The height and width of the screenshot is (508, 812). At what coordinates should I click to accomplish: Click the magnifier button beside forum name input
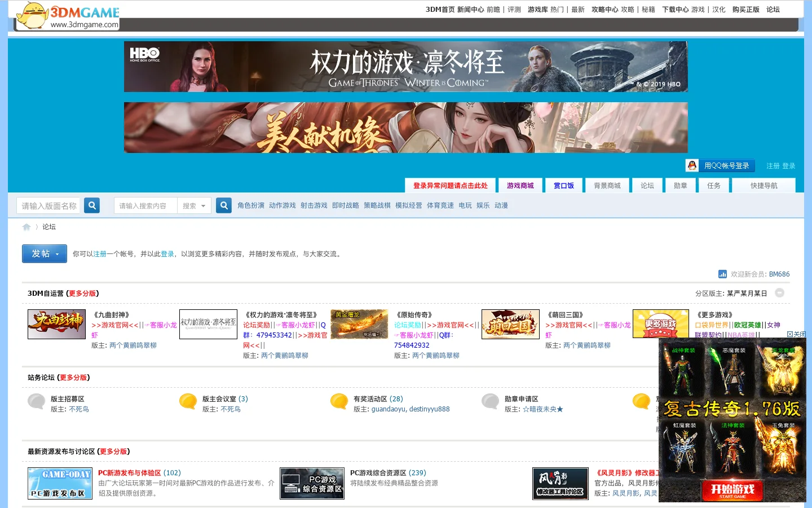click(92, 205)
